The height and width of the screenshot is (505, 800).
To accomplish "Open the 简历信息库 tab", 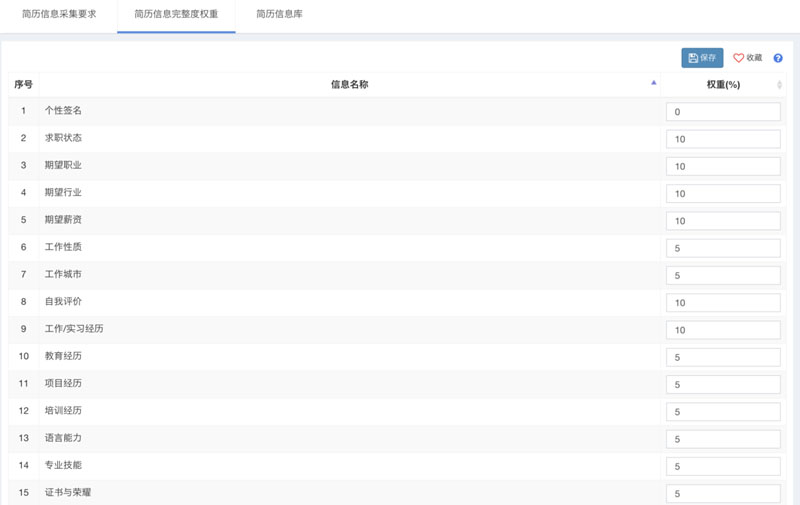I will pos(277,14).
